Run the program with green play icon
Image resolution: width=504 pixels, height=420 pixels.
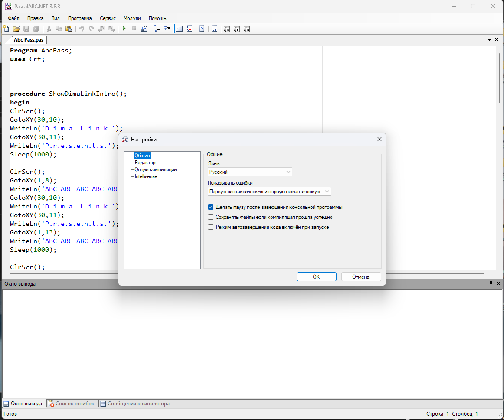124,29
